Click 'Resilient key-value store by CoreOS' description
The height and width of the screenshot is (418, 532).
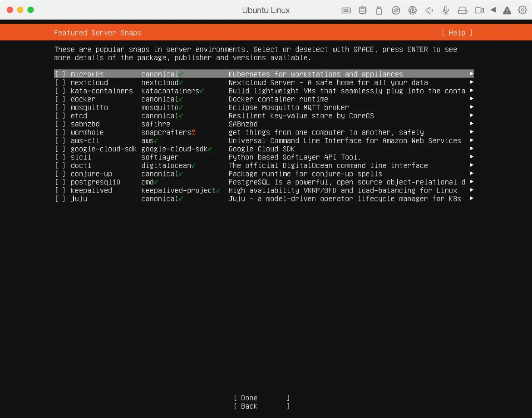301,115
